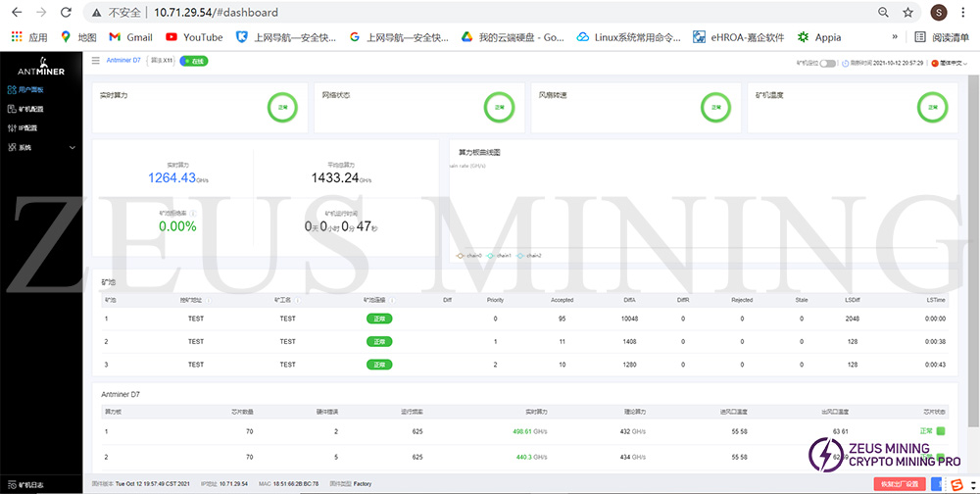Click the browser reload icon
The image size is (980, 494).
click(65, 13)
